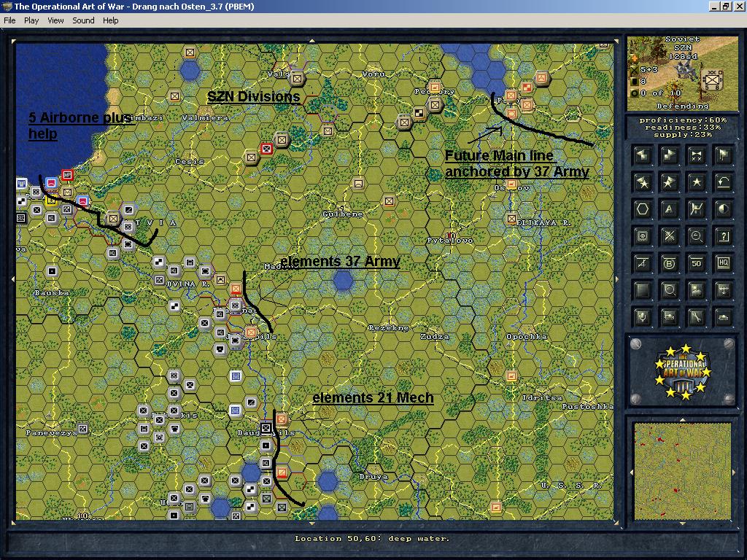This screenshot has width=747, height=560.
Task: Click the left arrow beside the minimap
Action: [632, 472]
